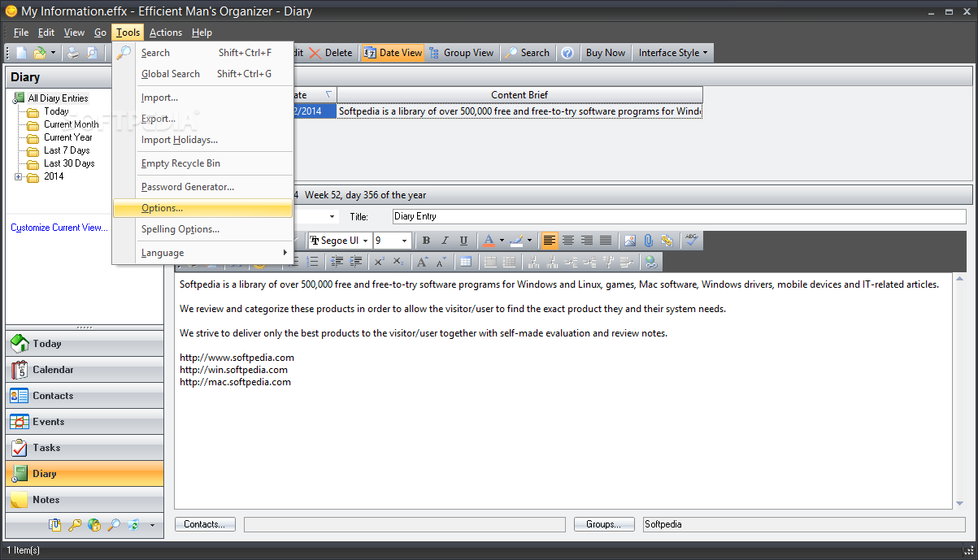Image resolution: width=978 pixels, height=560 pixels.
Task: Click the Print icon in toolbar
Action: [73, 53]
